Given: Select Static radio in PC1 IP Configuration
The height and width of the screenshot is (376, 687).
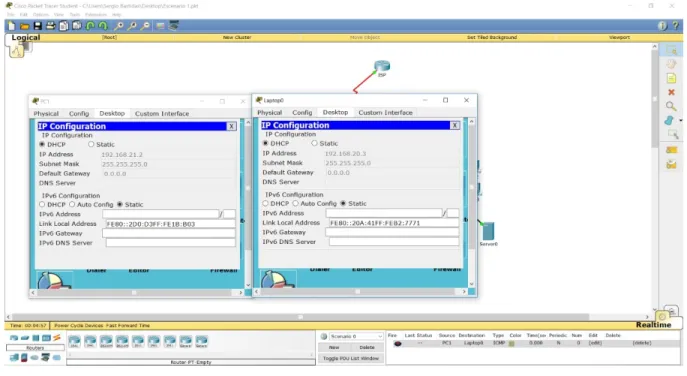Looking at the screenshot, I should [x=91, y=144].
